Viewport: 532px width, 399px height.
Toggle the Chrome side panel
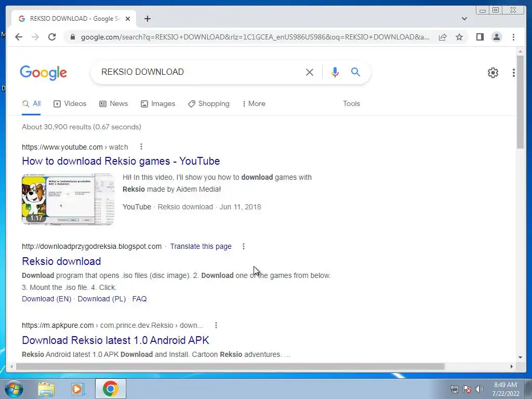(480, 37)
